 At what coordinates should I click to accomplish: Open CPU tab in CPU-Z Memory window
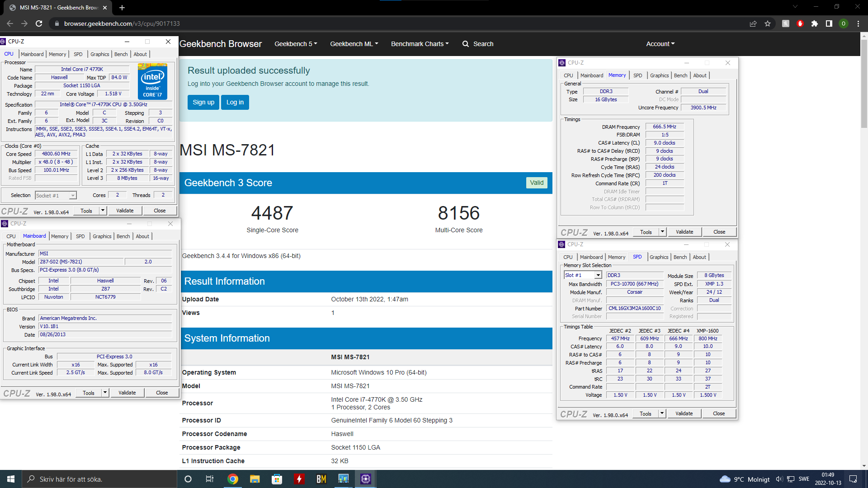coord(568,75)
